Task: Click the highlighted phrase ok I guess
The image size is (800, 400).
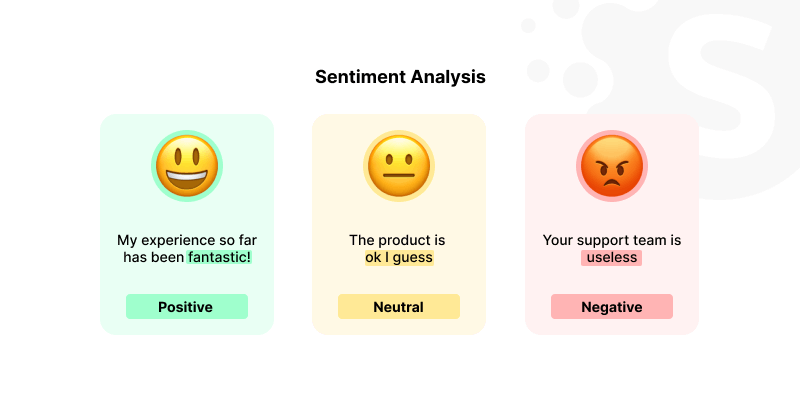Action: tap(399, 257)
